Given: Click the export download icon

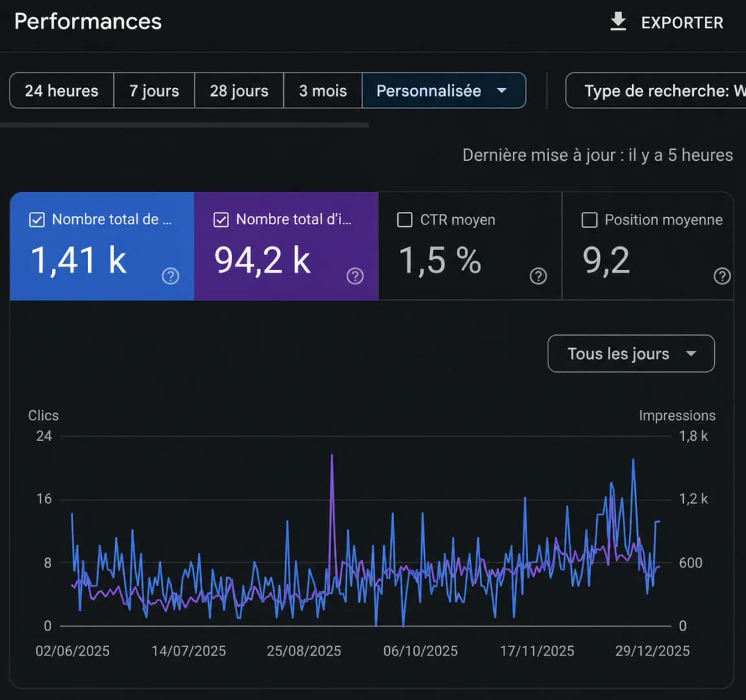Looking at the screenshot, I should [x=618, y=22].
